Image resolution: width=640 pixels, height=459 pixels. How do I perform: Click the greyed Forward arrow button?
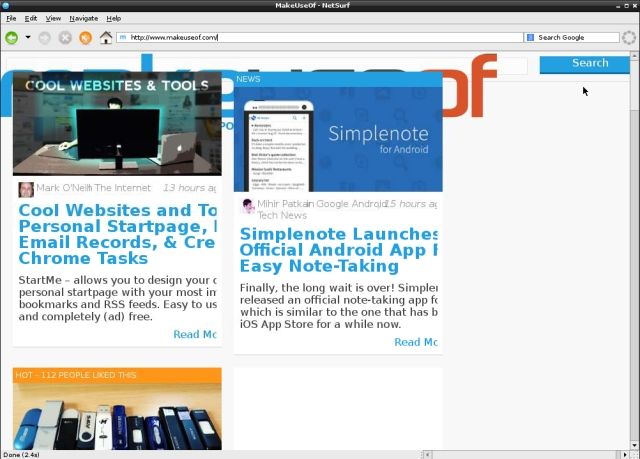(x=44, y=38)
